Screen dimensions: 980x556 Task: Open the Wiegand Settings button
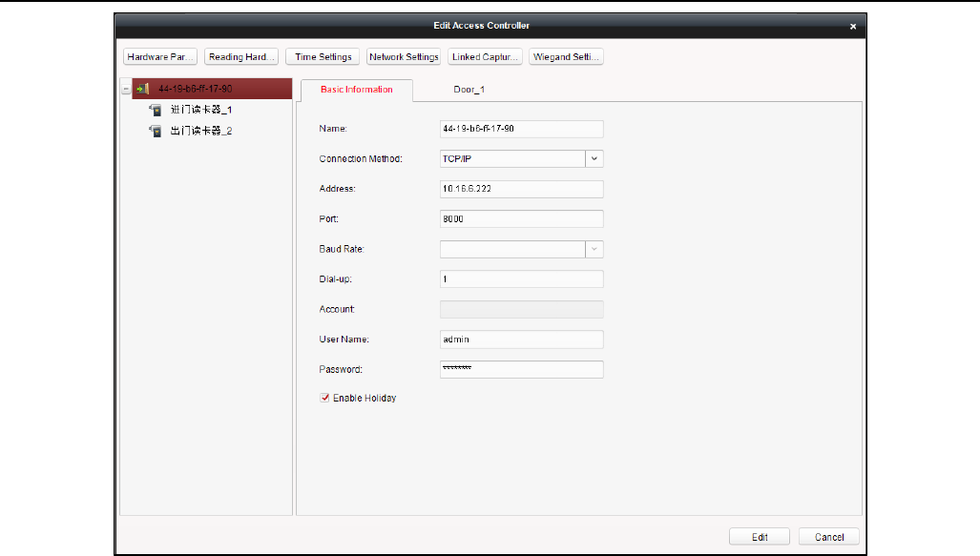566,57
